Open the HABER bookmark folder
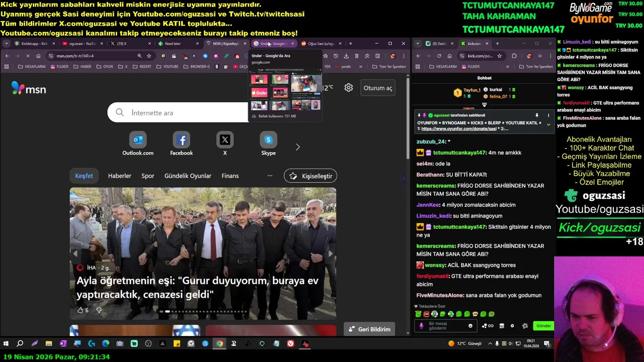This screenshot has height=362, width=644. 83,66
